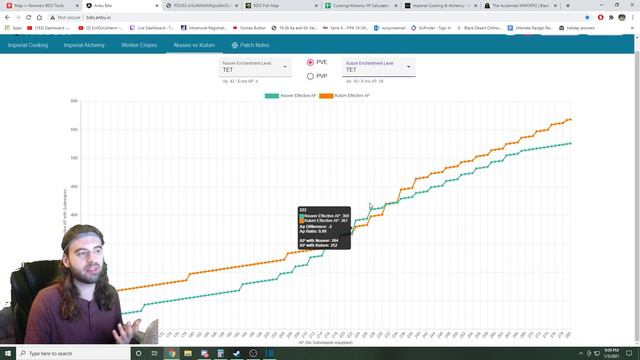The height and width of the screenshot is (360, 640).
Task: Open the Windows Start menu
Action: click(x=8, y=353)
